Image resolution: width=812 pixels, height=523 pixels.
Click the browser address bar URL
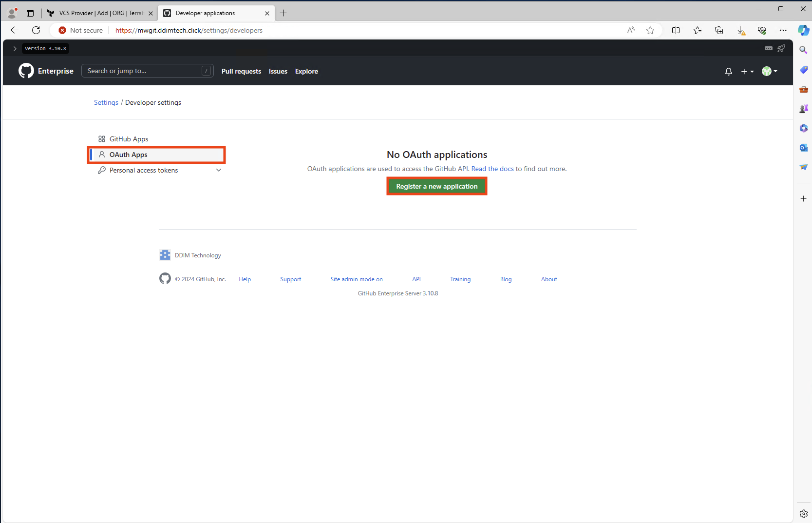[x=189, y=30]
